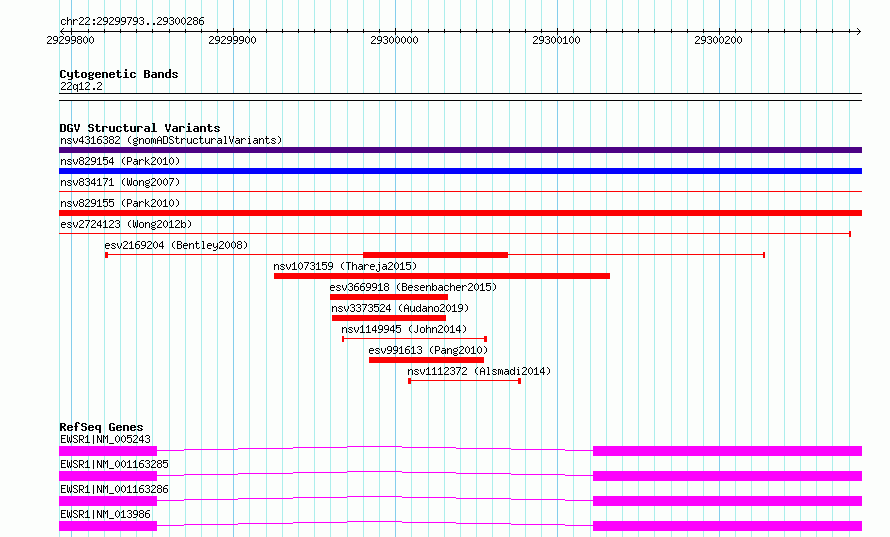Select the thick red nsv829155 variant bar
Screen dimensions: 890x537
point(460,213)
